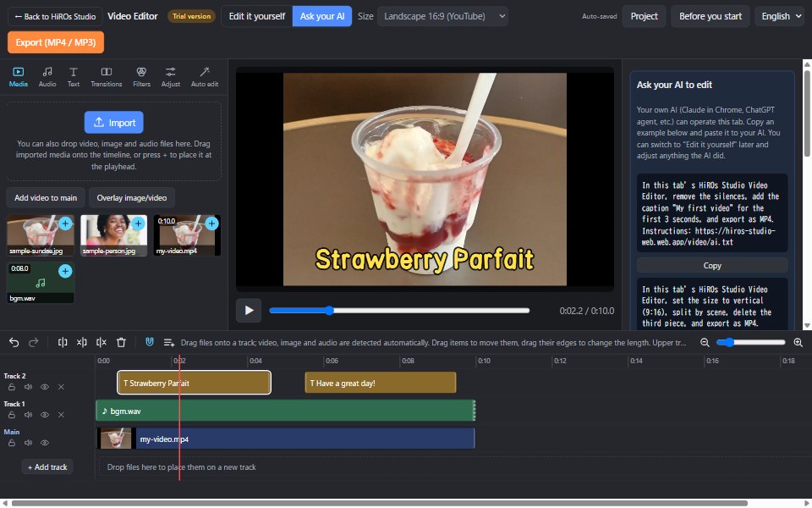Click + Add track button
The width and height of the screenshot is (812, 508).
[47, 467]
